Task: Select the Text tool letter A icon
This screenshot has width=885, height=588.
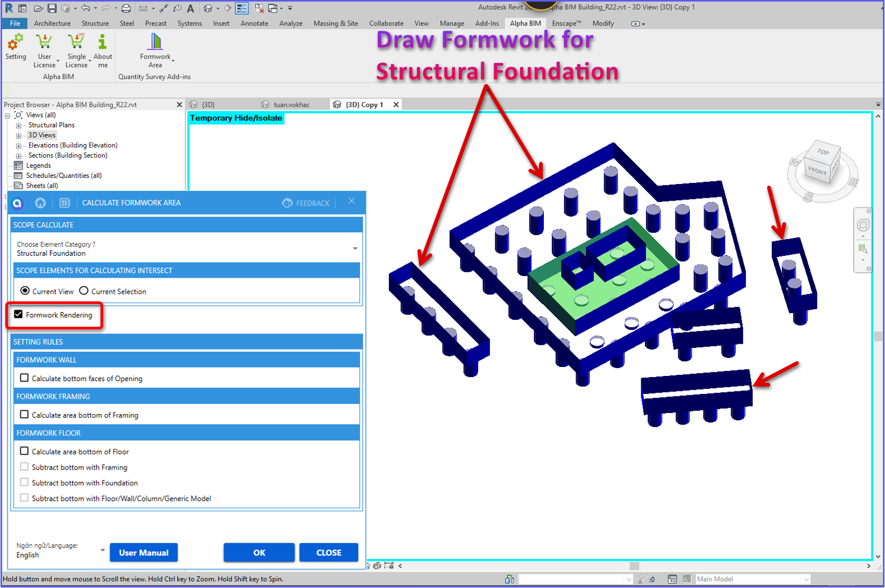Action: (190, 8)
